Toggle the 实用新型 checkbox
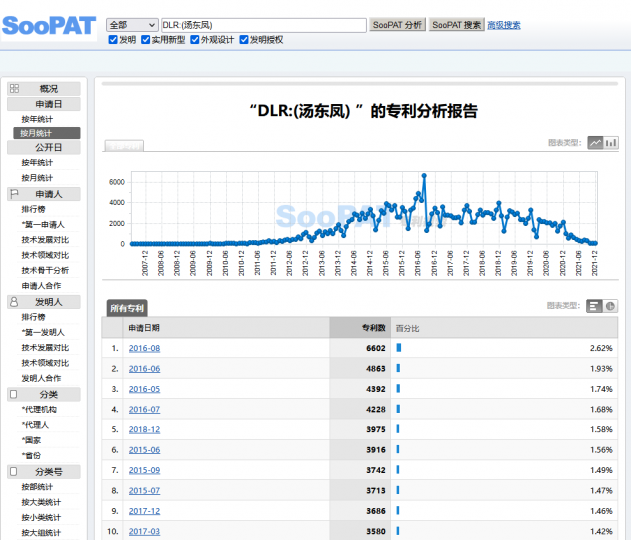 146,40
